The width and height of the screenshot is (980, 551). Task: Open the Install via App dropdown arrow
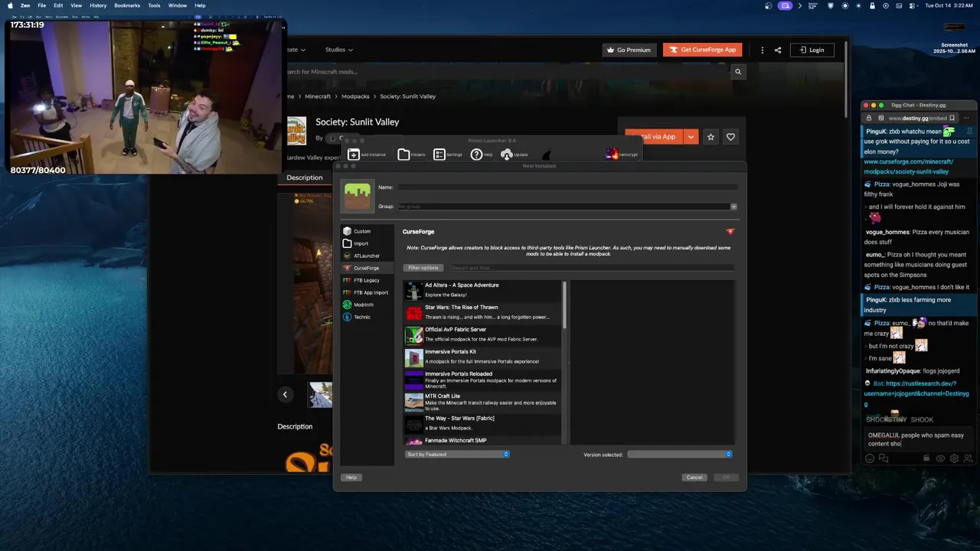(691, 137)
